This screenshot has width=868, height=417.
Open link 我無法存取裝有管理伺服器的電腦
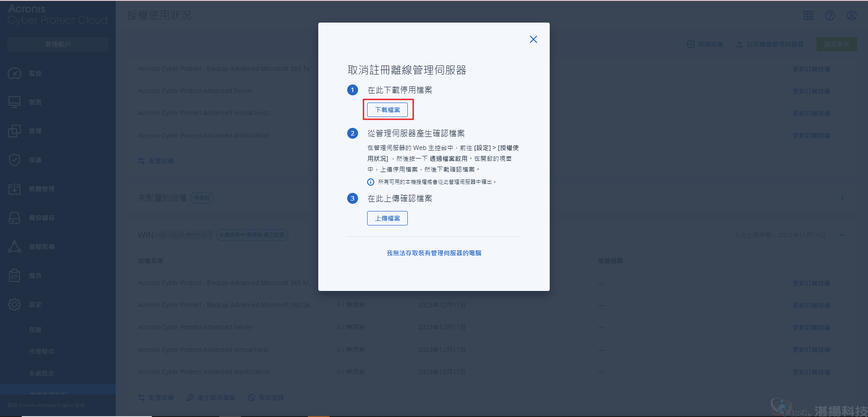(x=434, y=253)
